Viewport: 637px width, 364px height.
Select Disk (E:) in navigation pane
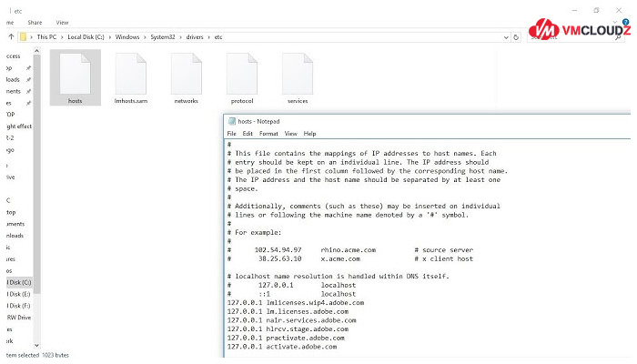tap(19, 294)
